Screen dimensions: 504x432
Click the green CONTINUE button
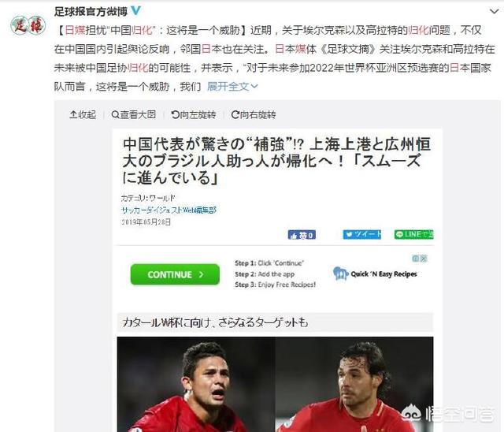coord(175,274)
